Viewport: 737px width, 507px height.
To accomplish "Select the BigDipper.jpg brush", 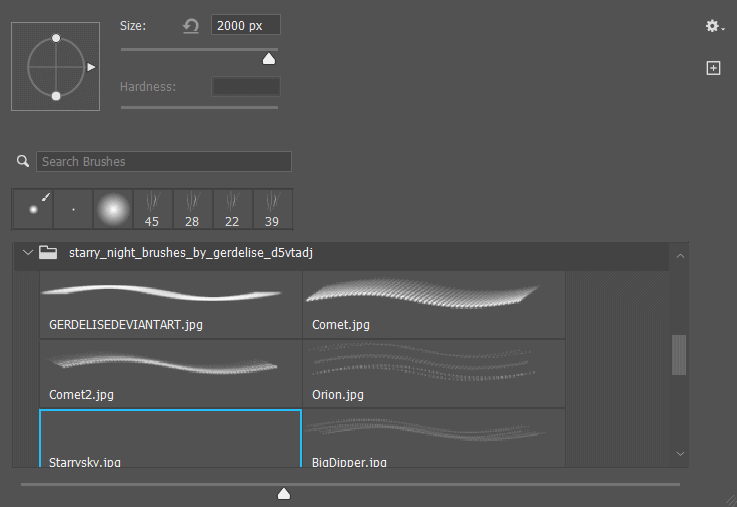I will (x=434, y=438).
